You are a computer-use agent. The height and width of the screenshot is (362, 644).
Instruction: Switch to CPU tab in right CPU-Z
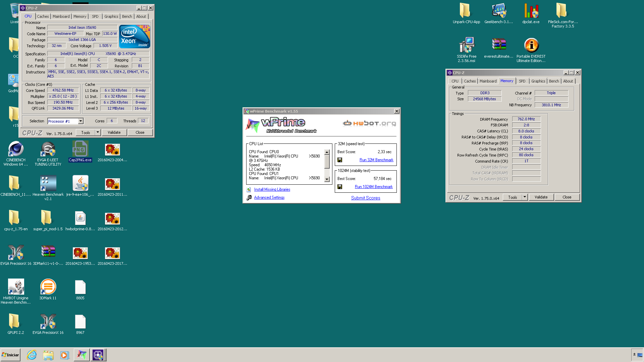coord(455,81)
